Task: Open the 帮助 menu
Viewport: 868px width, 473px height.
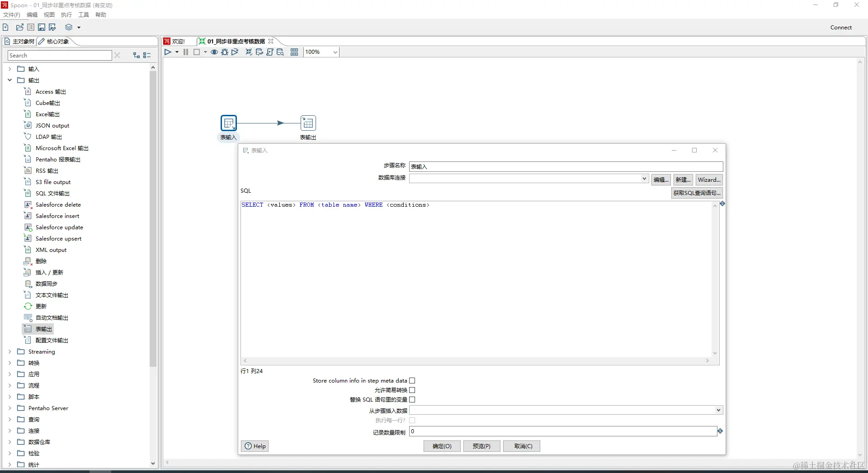Action: [101, 15]
